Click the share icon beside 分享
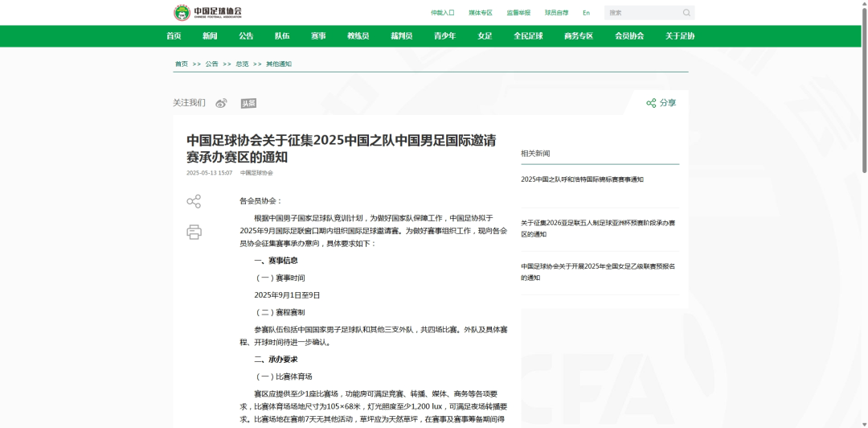The width and height of the screenshot is (868, 428). click(651, 103)
